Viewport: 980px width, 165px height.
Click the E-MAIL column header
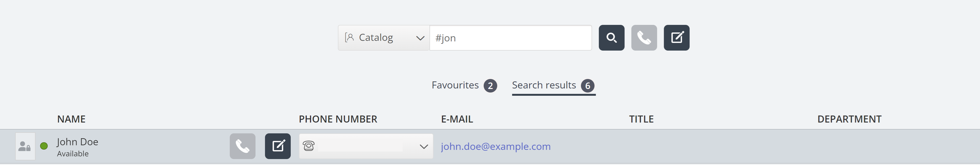coord(457,119)
